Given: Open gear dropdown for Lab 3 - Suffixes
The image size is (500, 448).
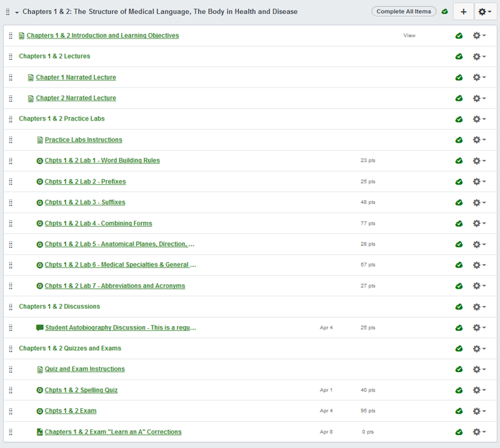Looking at the screenshot, I should point(479,203).
